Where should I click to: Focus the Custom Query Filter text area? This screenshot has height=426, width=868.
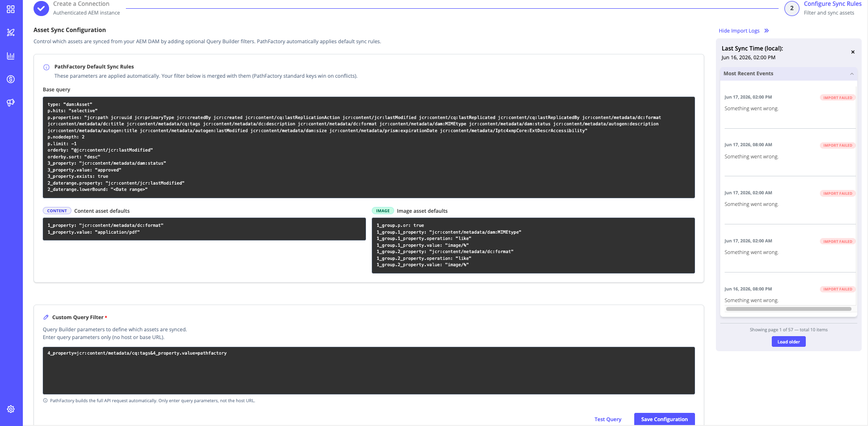[369, 371]
